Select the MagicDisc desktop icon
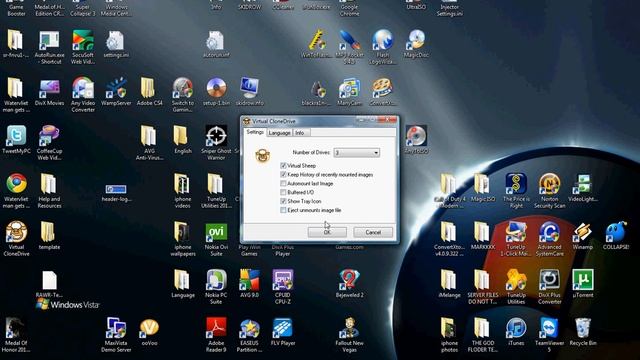Image resolution: width=640 pixels, height=360 pixels. (416, 44)
